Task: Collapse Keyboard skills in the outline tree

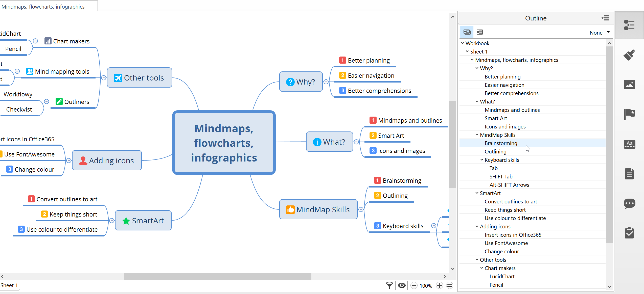Action: pos(481,160)
